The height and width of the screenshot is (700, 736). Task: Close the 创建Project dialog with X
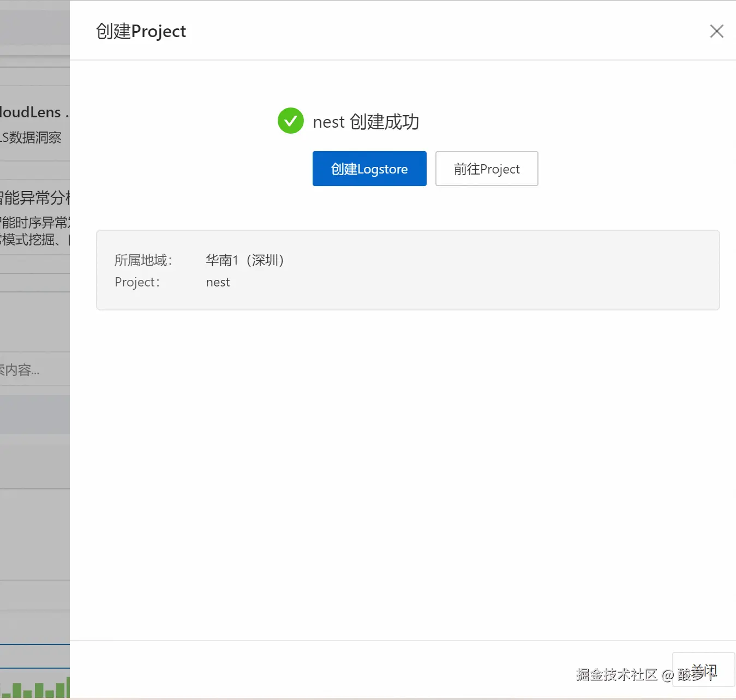point(716,31)
